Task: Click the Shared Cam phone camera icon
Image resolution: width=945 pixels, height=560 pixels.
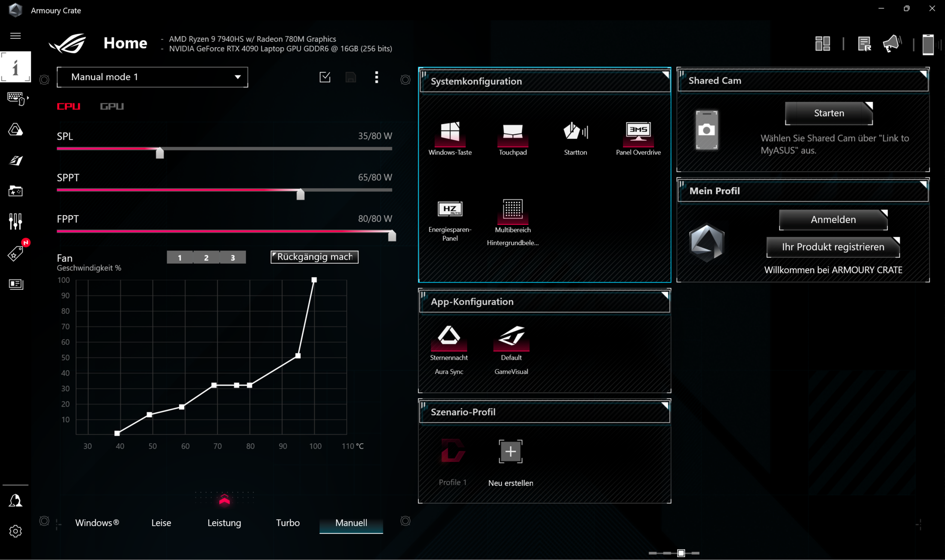Action: point(706,130)
